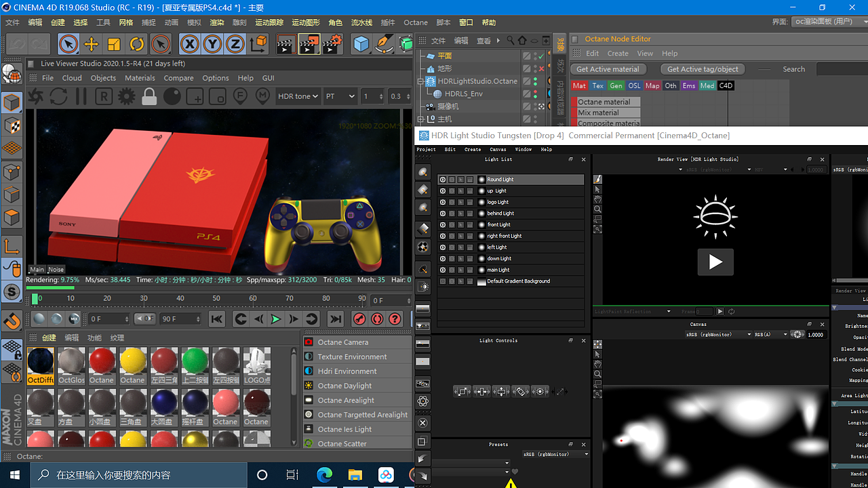
Task: Enable the snap magnet tool in left sidebar
Action: pos(12,321)
